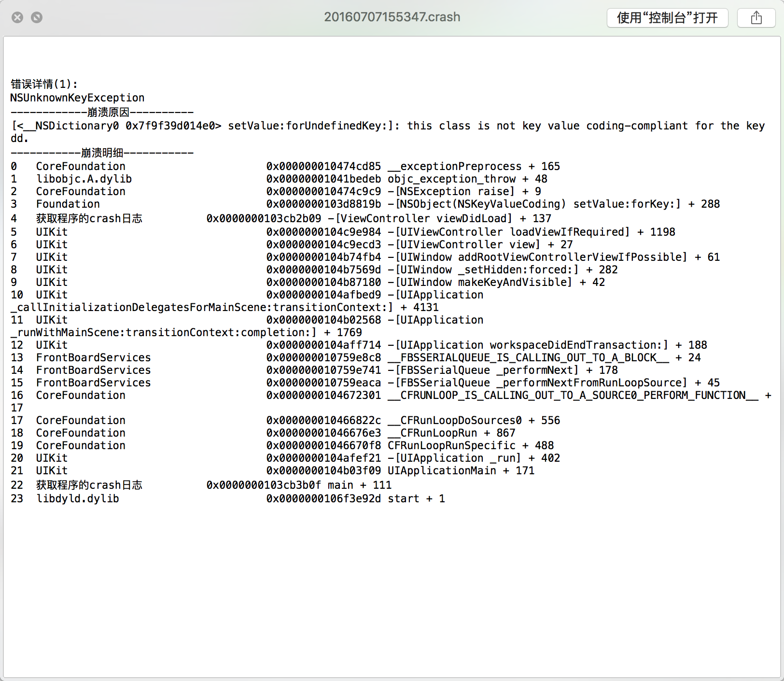Click the start + 1 entry
This screenshot has height=681, width=784.
coord(416,498)
